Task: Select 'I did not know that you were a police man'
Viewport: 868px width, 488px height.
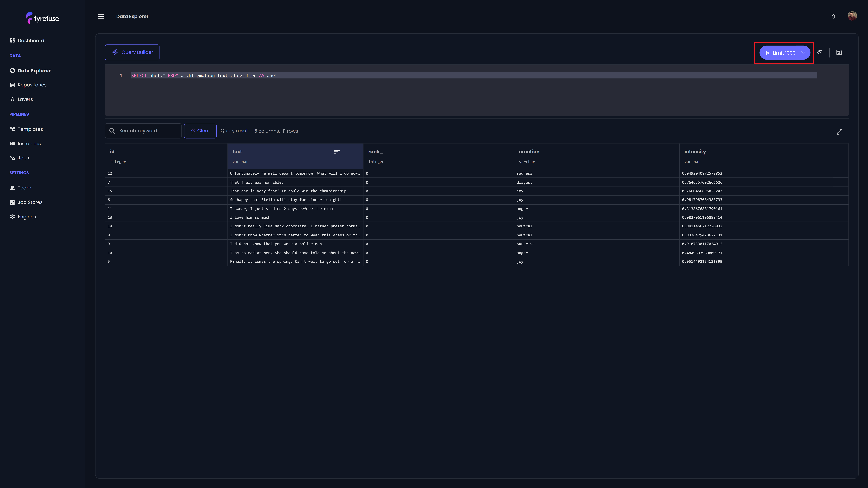Action: pos(295,244)
